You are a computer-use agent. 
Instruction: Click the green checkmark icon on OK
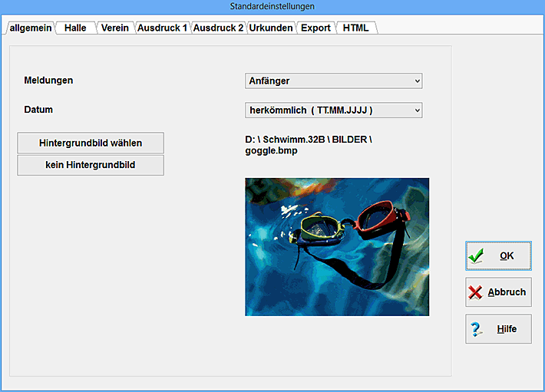tap(477, 256)
